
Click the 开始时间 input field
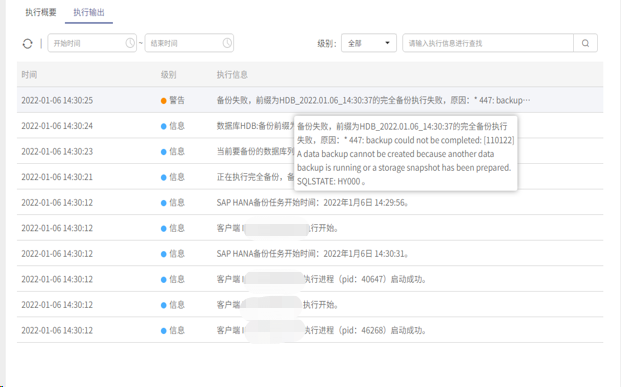(x=92, y=43)
